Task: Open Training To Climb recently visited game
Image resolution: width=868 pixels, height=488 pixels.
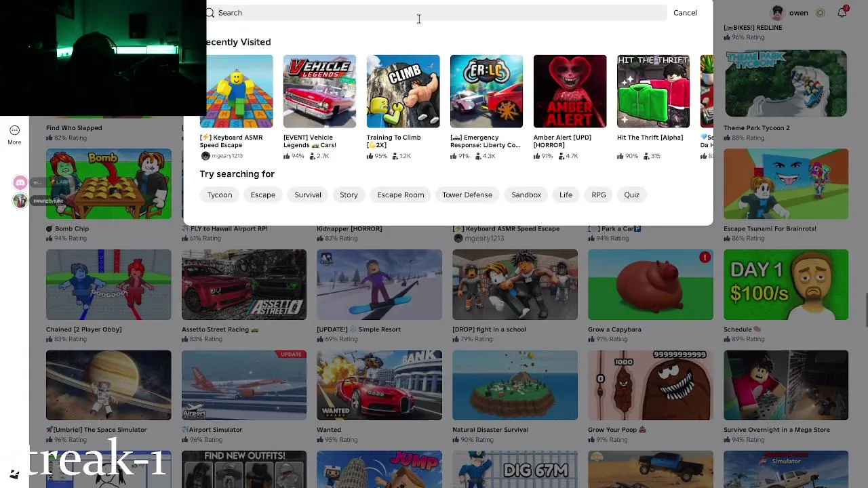Action: point(403,91)
